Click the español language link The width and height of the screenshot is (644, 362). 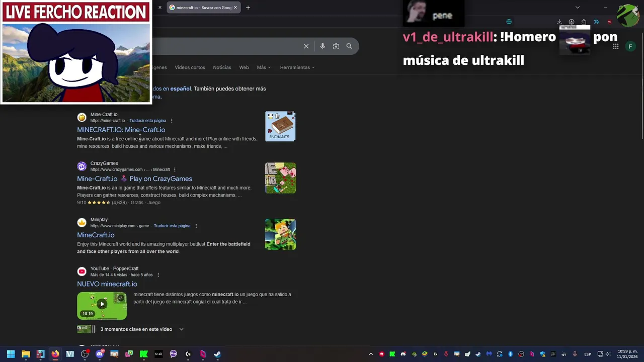181,88
